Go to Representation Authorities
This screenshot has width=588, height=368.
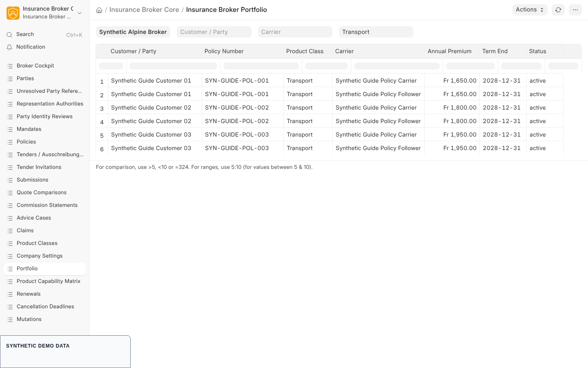point(45,104)
